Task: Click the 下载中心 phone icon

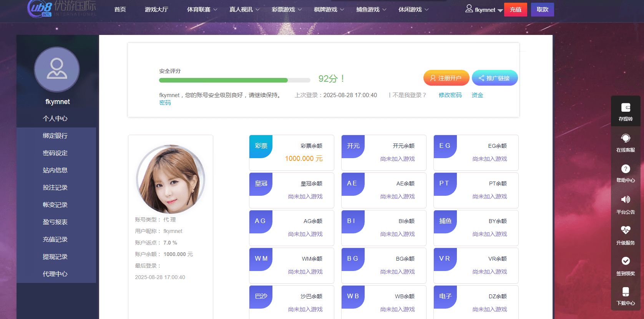Action: [626, 292]
